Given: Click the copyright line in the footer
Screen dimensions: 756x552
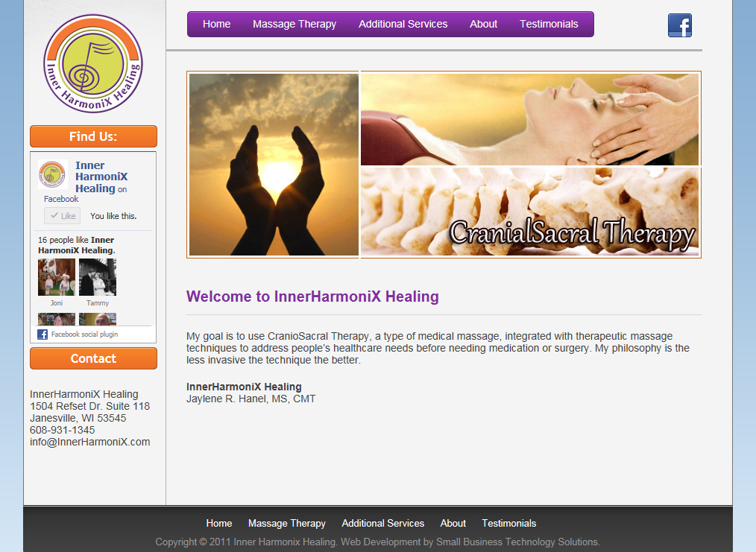Looking at the screenshot, I should click(377, 542).
